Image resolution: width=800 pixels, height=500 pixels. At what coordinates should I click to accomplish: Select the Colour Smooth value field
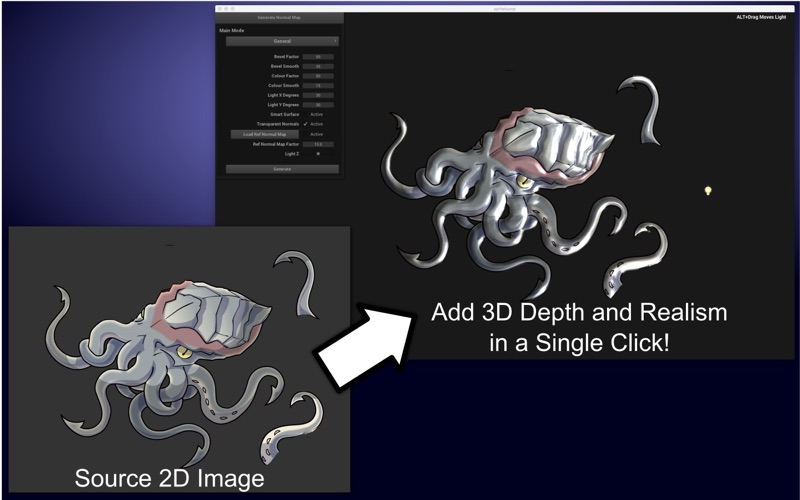pyautogui.click(x=318, y=86)
